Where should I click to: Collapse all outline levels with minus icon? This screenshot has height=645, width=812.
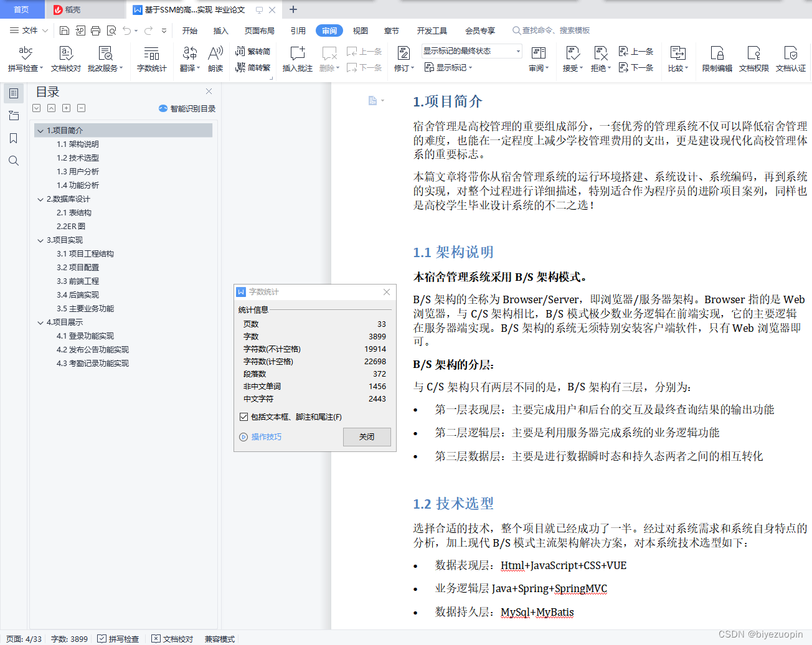tap(82, 108)
